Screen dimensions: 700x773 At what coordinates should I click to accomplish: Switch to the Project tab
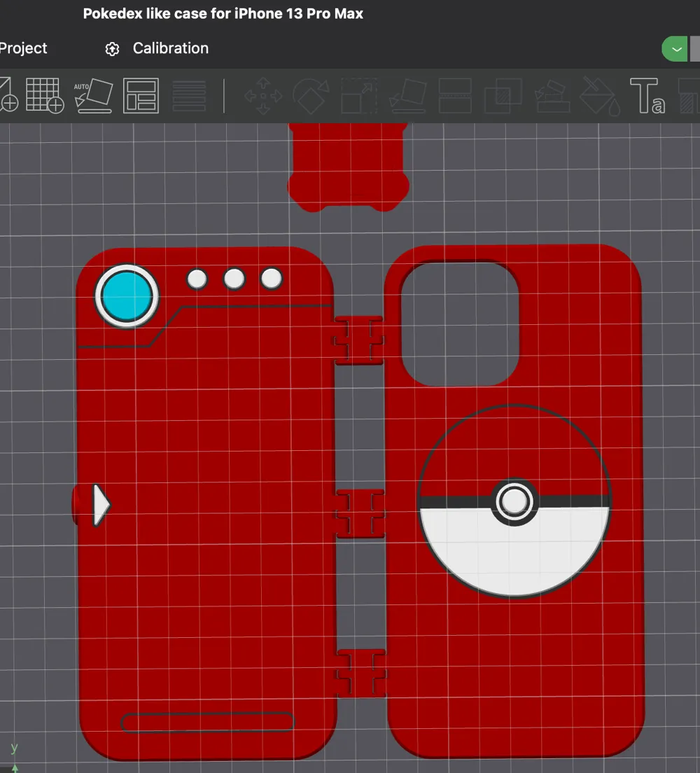(x=23, y=48)
